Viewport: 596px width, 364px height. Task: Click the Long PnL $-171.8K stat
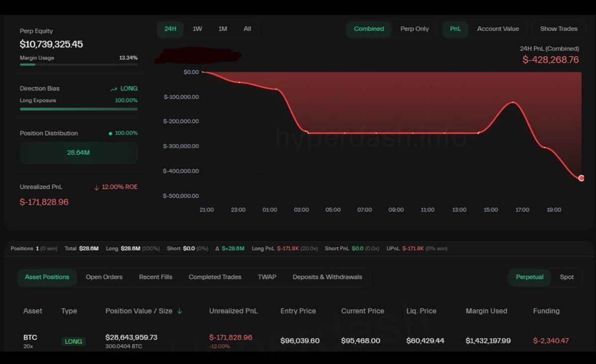(x=285, y=248)
